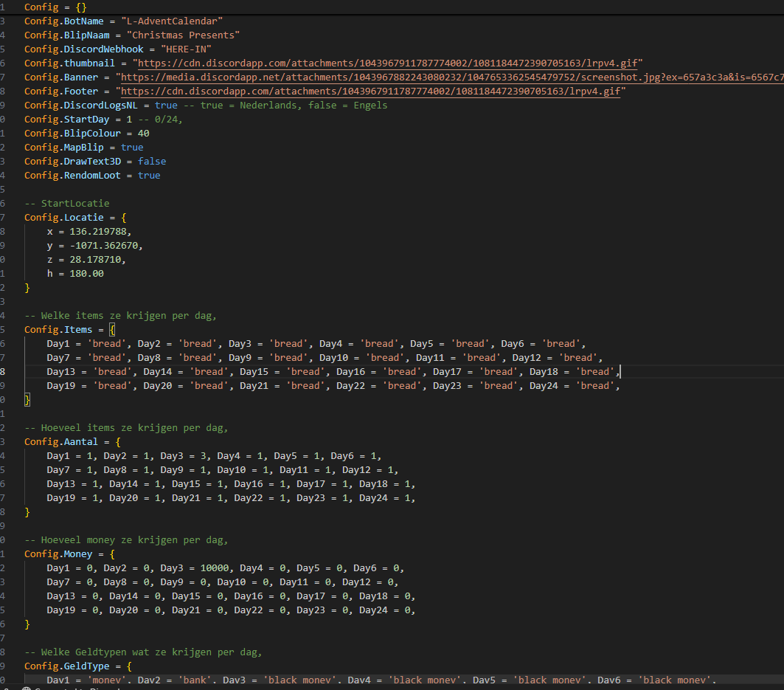This screenshot has height=690, width=784.
Task: Click the Config.StartDay identifier
Action: pyautogui.click(x=67, y=119)
